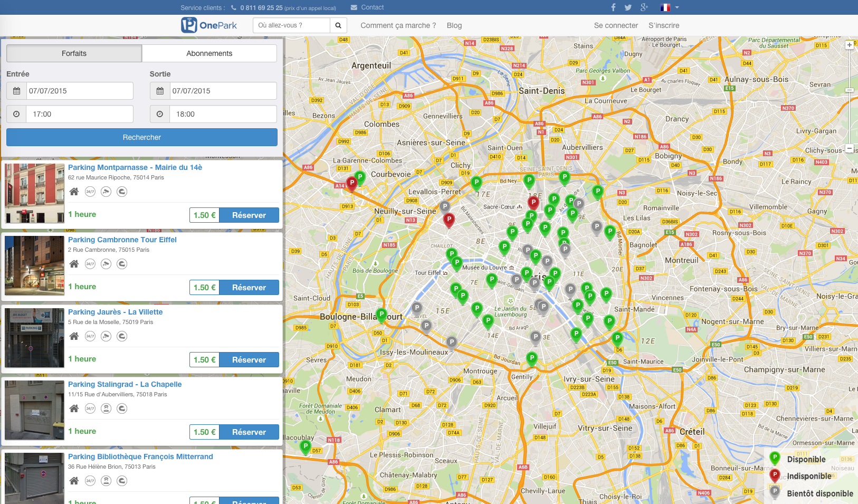Click house icon for Parking Montparnasse
Image resolution: width=858 pixels, height=504 pixels.
tap(74, 192)
